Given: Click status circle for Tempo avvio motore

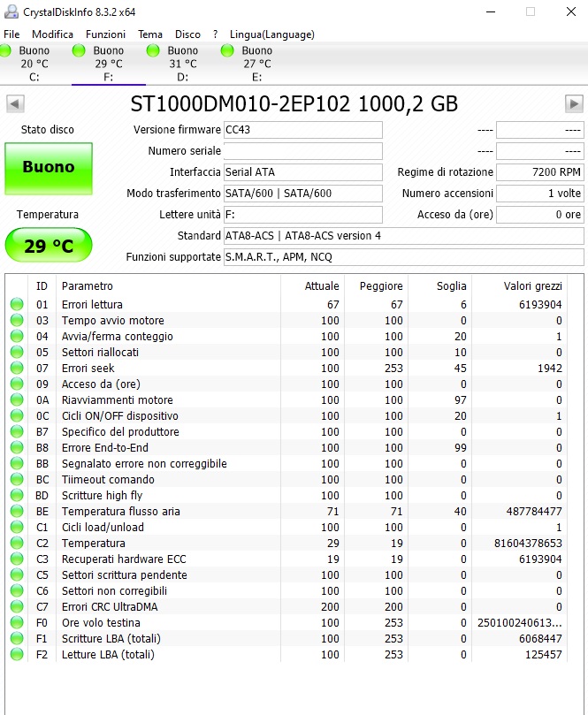Looking at the screenshot, I should [x=17, y=320].
